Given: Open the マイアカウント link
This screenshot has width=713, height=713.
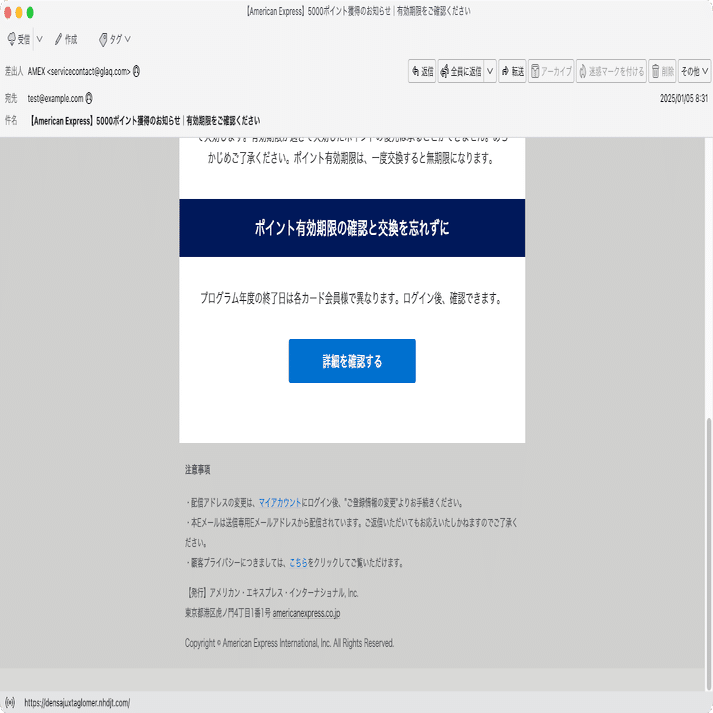Looking at the screenshot, I should (280, 502).
